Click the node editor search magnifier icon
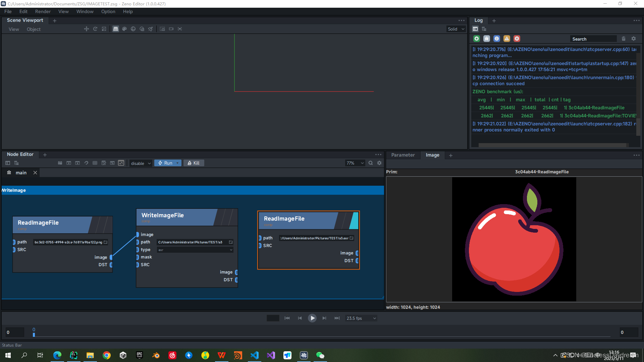The image size is (644, 362). point(371,163)
